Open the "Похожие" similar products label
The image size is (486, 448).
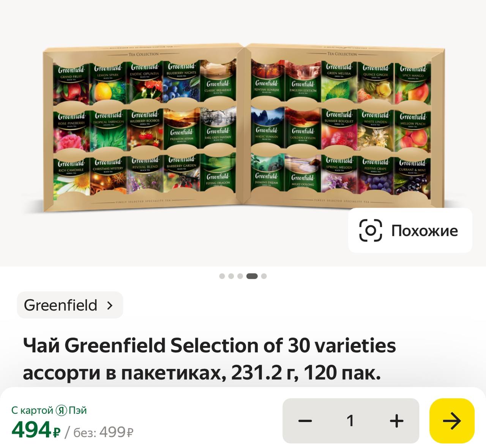pos(424,230)
